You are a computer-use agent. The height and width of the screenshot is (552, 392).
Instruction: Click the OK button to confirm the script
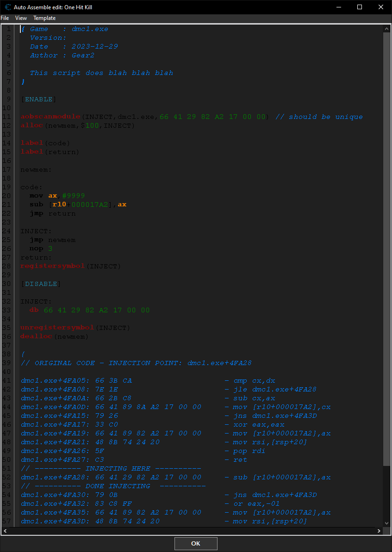[x=195, y=543]
